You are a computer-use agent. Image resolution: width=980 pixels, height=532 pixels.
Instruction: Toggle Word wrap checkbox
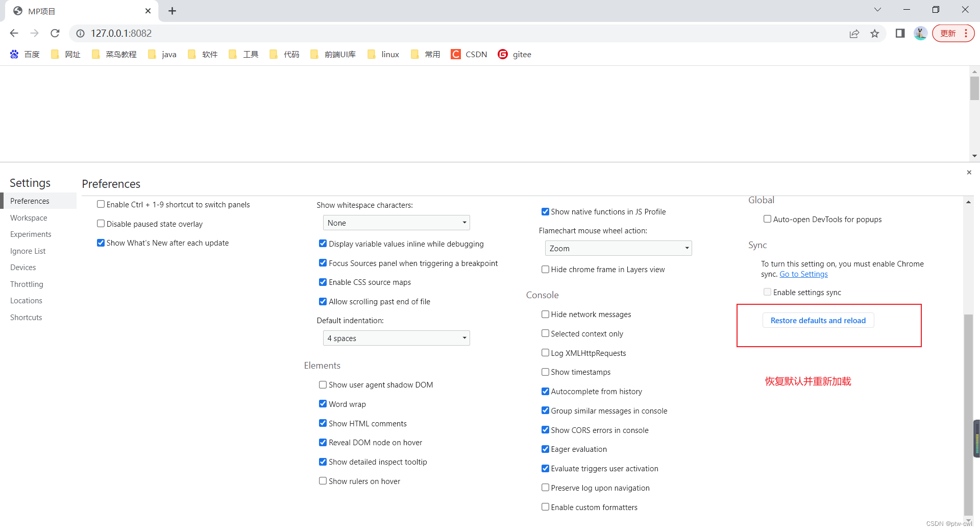(323, 404)
